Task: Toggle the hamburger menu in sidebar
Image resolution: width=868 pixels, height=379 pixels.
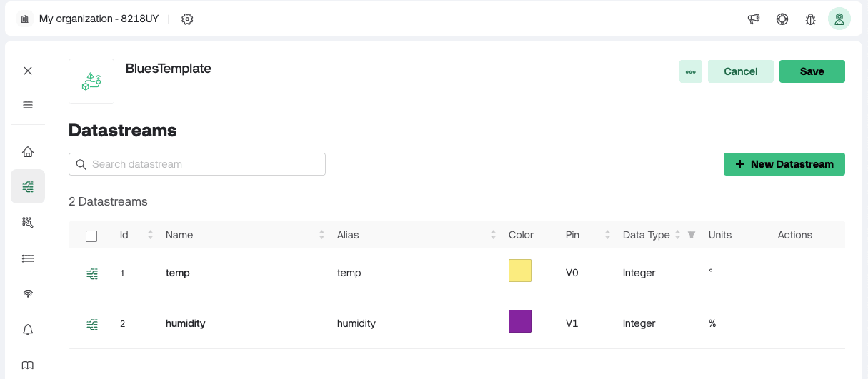Action: [x=28, y=105]
